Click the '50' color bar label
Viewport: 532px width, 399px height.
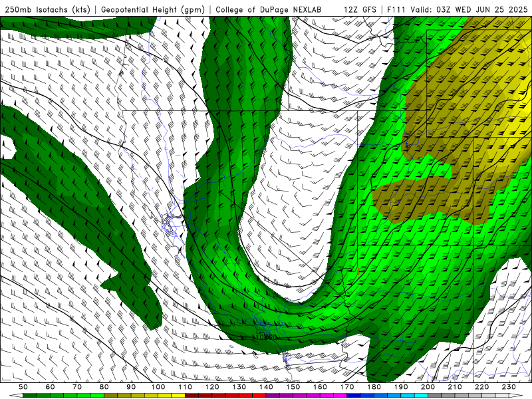pos(23,387)
